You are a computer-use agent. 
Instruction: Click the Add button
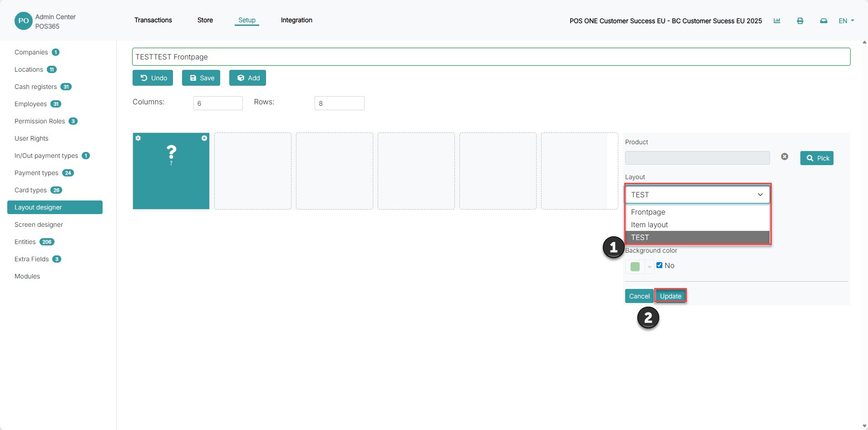coord(247,78)
